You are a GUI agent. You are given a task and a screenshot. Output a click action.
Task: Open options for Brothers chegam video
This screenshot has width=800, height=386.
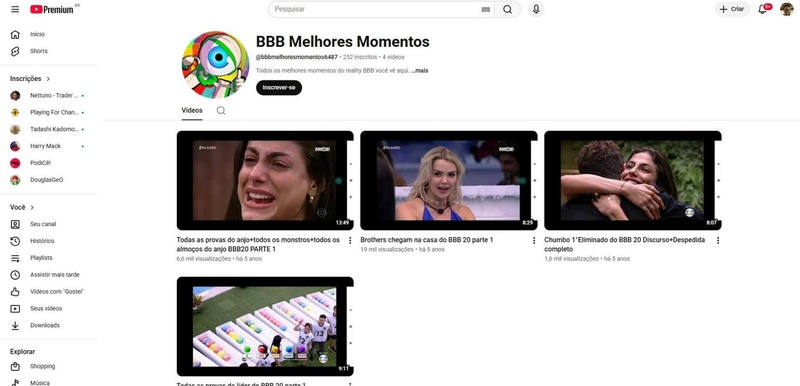[x=534, y=240]
